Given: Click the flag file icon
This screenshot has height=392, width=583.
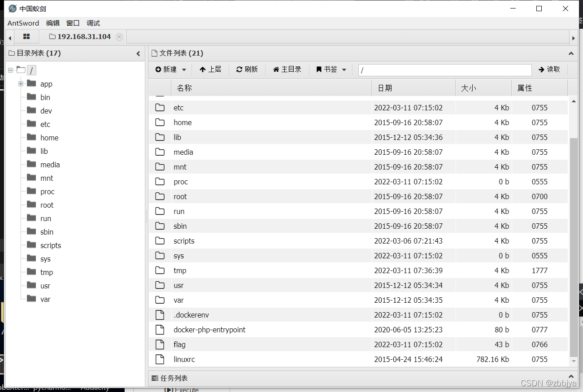Looking at the screenshot, I should (x=160, y=344).
